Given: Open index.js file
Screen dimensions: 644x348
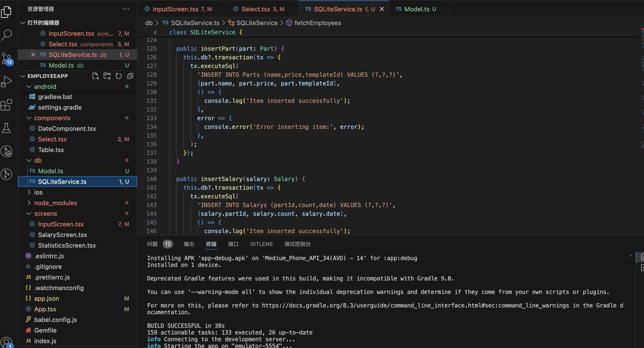Looking at the screenshot, I should pyautogui.click(x=77, y=341).
